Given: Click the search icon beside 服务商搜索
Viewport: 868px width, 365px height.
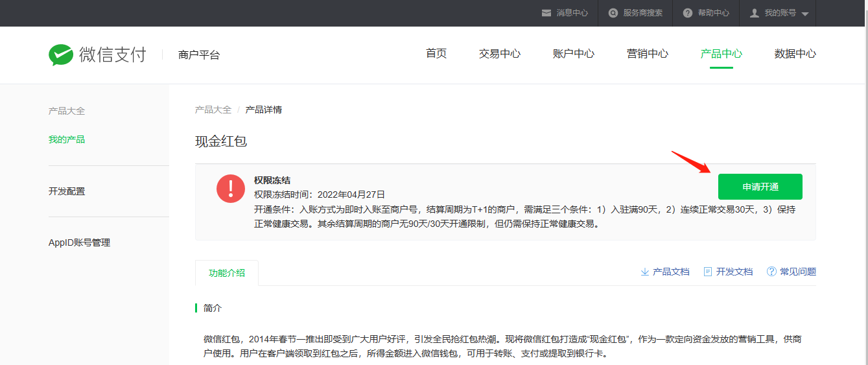Looking at the screenshot, I should (613, 13).
